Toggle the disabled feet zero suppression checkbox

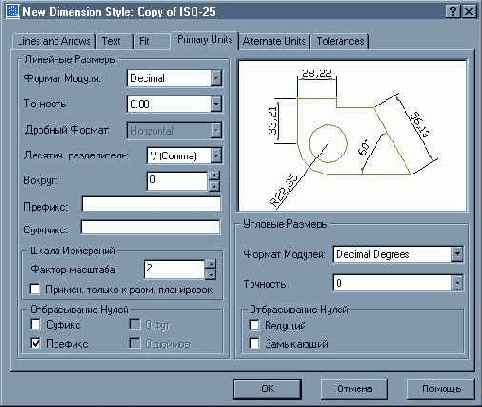(135, 324)
